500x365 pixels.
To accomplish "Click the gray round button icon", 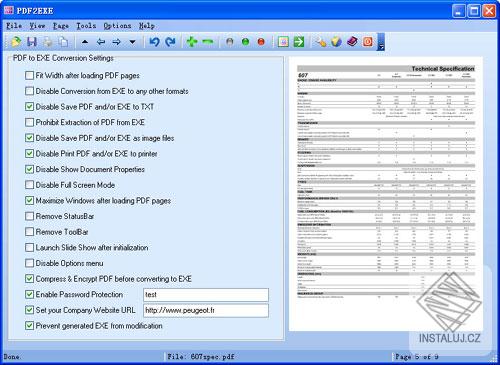I will pos(230,42).
